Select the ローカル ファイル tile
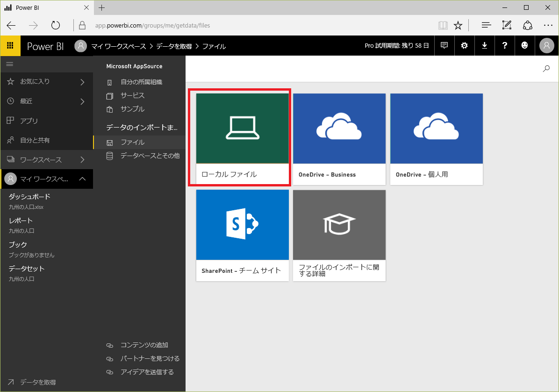This screenshot has width=559, height=392. 243,139
